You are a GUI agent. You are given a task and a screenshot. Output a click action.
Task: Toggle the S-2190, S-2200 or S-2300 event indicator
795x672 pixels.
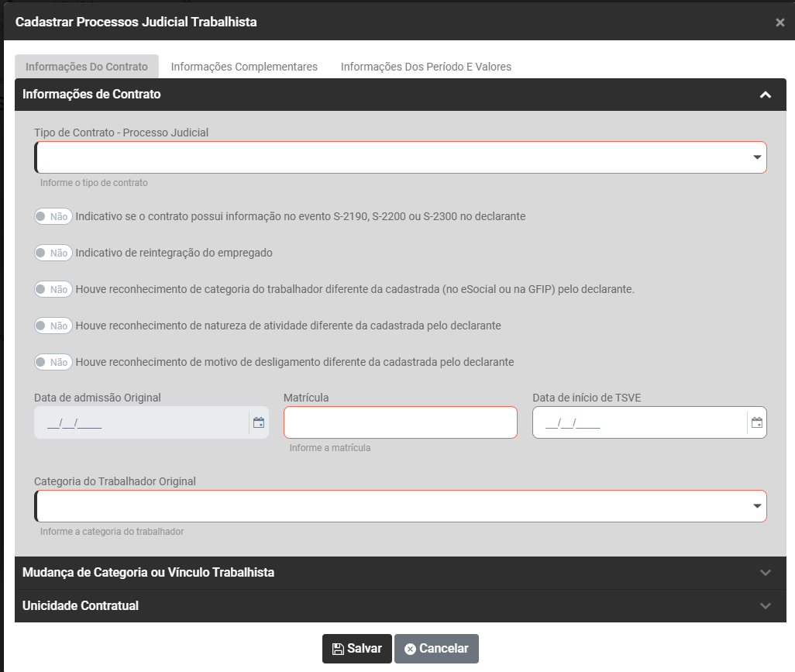click(53, 217)
